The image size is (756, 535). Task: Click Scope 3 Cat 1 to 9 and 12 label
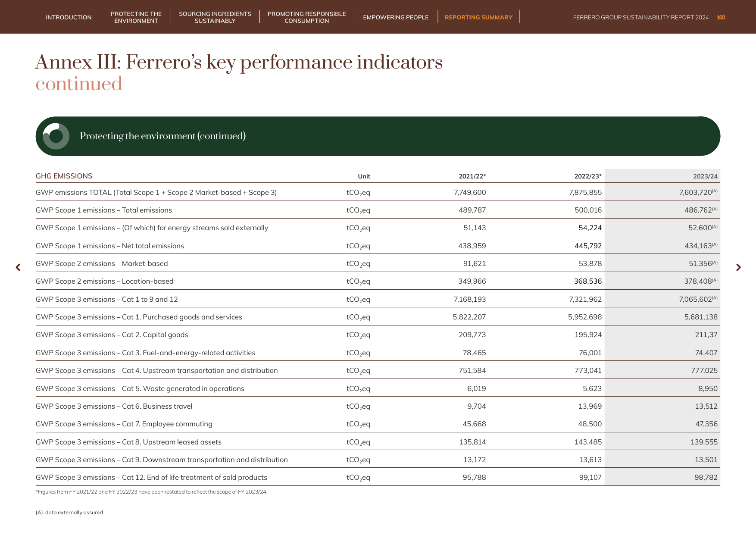pyautogui.click(x=106, y=299)
